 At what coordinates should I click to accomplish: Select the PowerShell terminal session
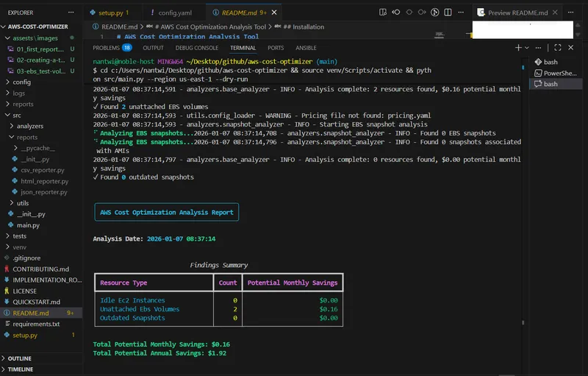pos(556,73)
